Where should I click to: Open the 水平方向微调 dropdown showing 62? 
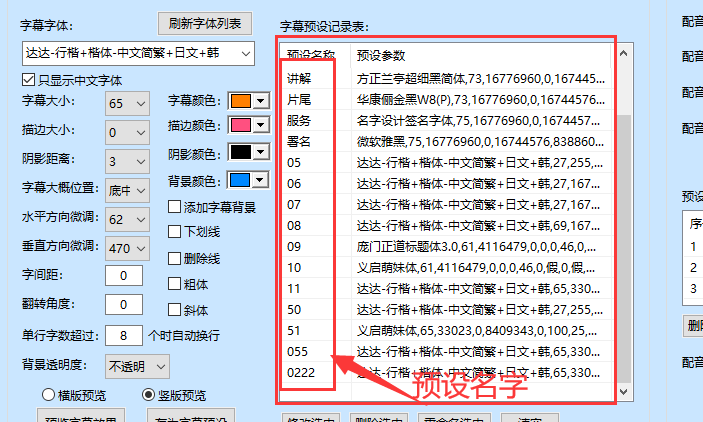pyautogui.click(x=127, y=219)
